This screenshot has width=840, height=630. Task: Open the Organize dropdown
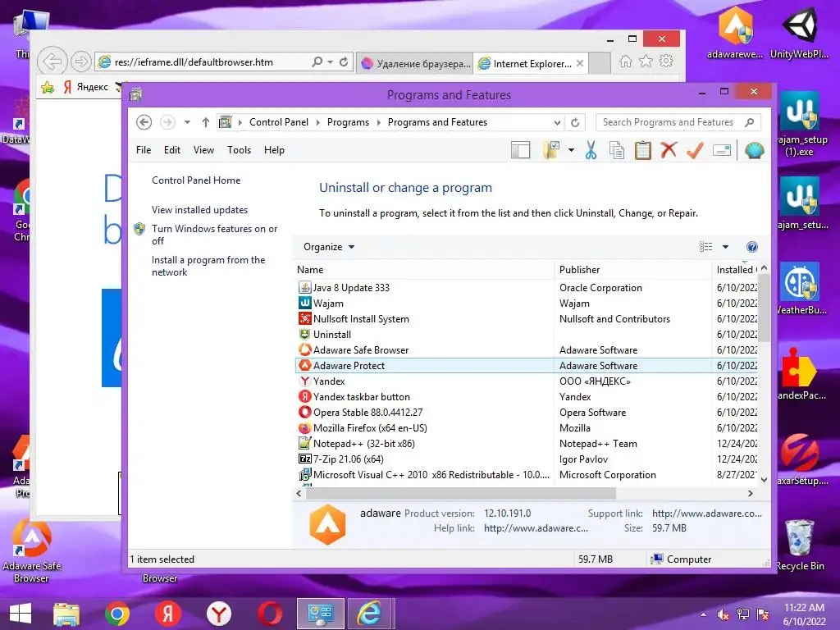329,247
